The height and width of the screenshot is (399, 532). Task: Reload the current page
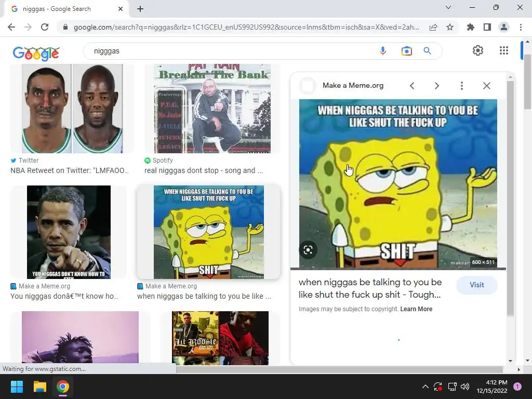[45, 27]
